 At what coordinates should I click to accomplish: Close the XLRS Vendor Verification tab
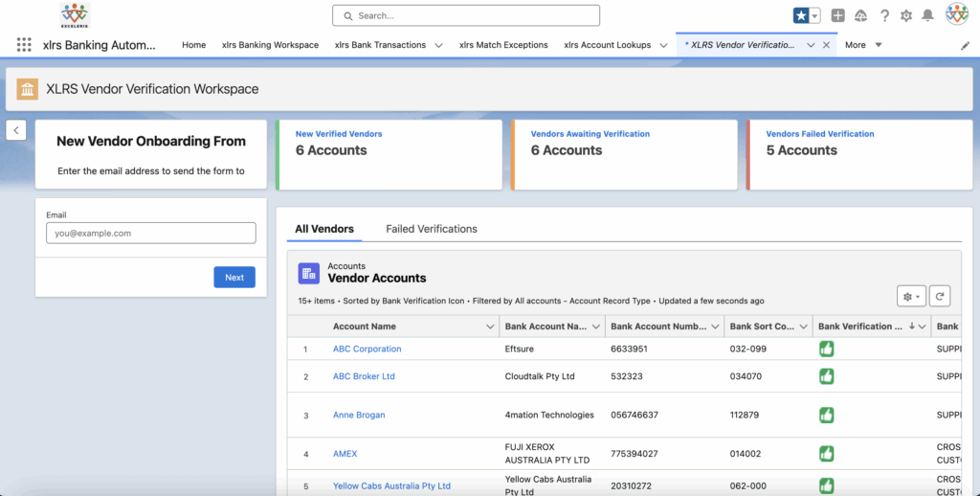(x=826, y=45)
